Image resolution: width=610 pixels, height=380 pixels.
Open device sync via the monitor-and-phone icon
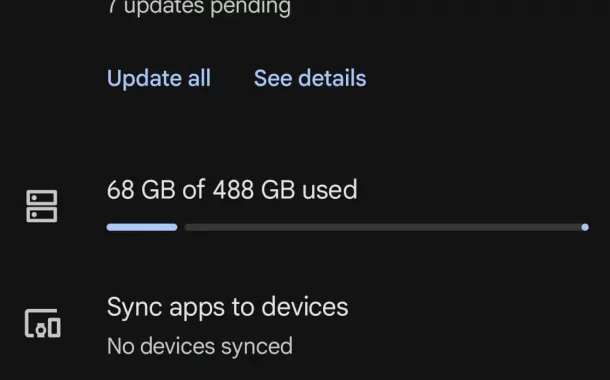tap(42, 323)
